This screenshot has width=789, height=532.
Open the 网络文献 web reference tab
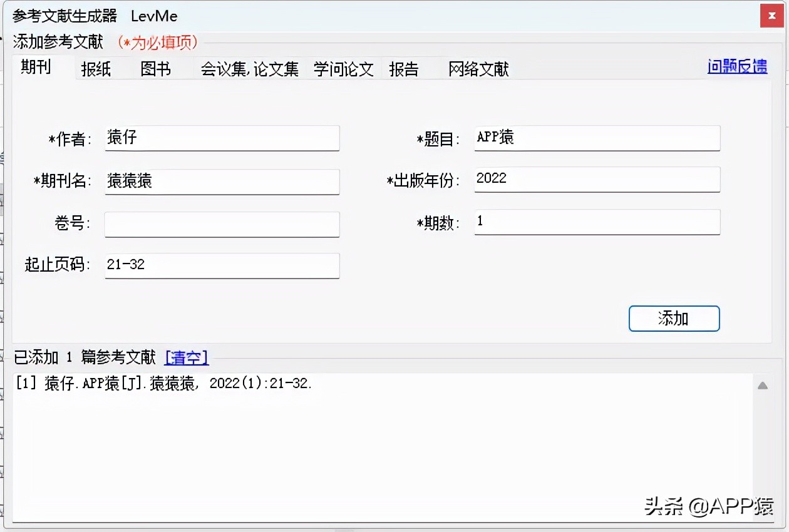pos(478,70)
